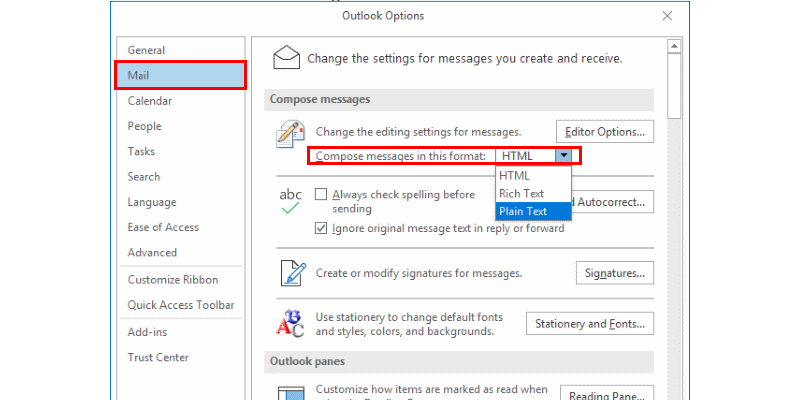
Task: Go to the People options category
Action: (x=180, y=126)
